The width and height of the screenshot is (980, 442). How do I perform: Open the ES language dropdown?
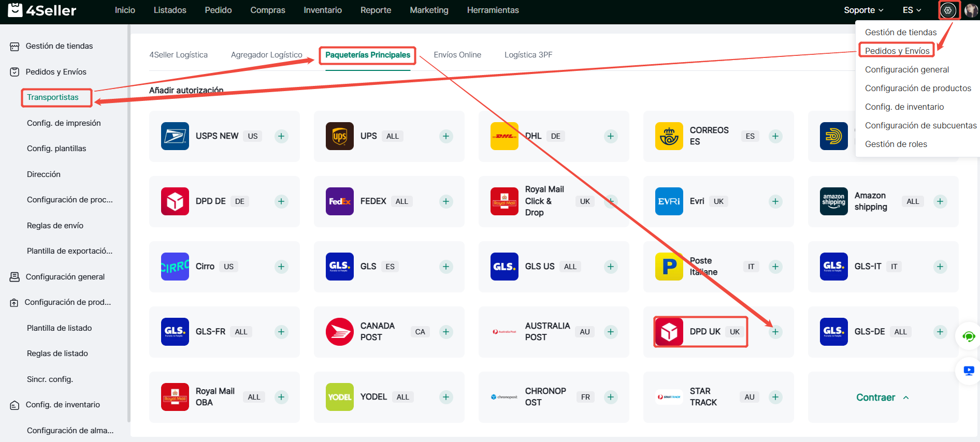tap(912, 10)
